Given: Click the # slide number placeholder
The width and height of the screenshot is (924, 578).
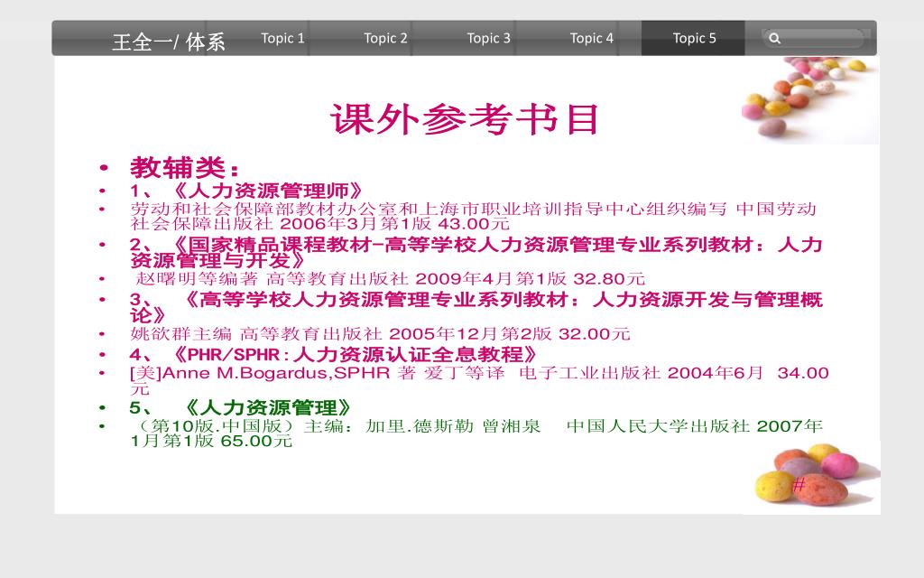Looking at the screenshot, I should pos(799,485).
